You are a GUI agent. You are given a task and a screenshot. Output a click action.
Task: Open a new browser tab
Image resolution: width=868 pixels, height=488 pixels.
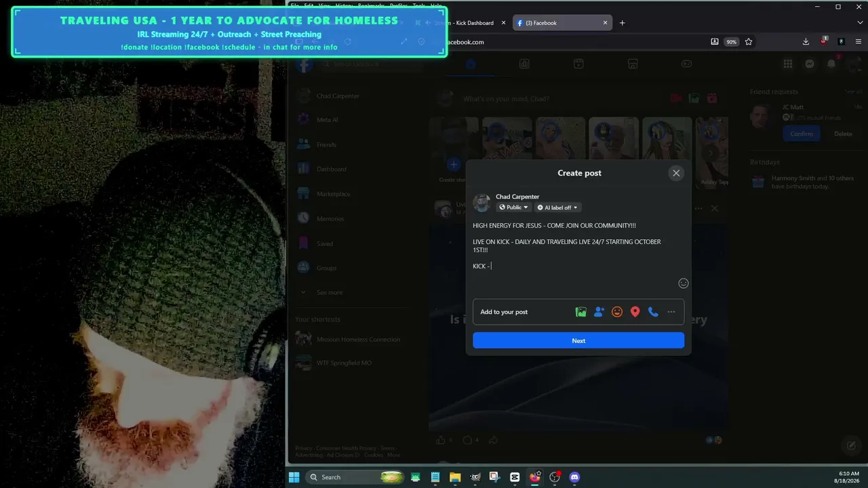coord(623,23)
